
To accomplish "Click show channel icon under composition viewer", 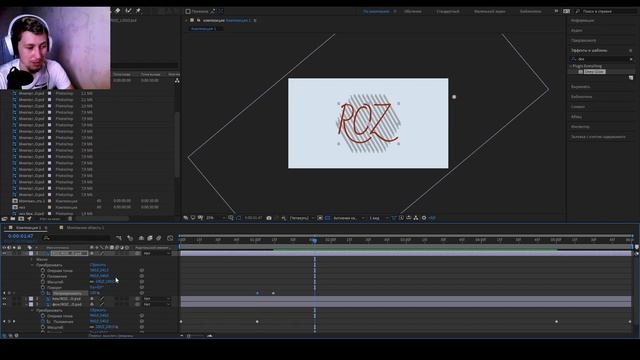I will coord(283,218).
